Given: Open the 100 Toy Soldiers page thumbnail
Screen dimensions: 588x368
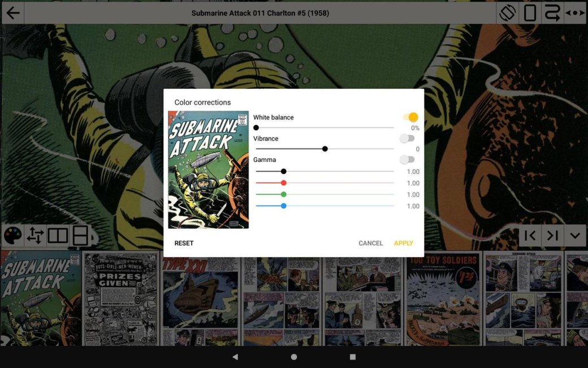Looking at the screenshot, I should pos(443,298).
